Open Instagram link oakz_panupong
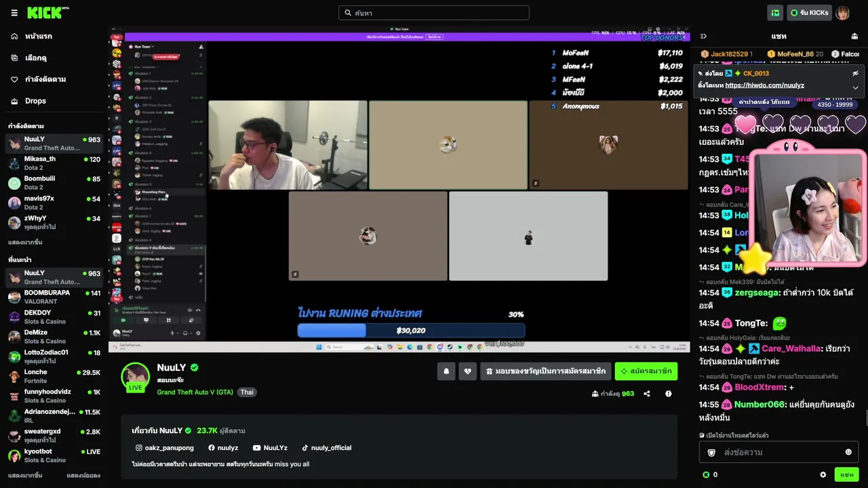 point(165,448)
